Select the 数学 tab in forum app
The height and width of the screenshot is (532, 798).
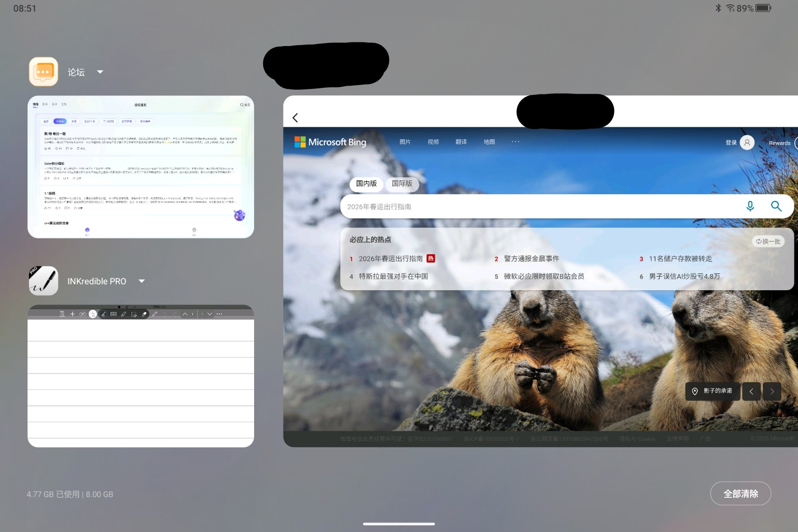(46, 104)
